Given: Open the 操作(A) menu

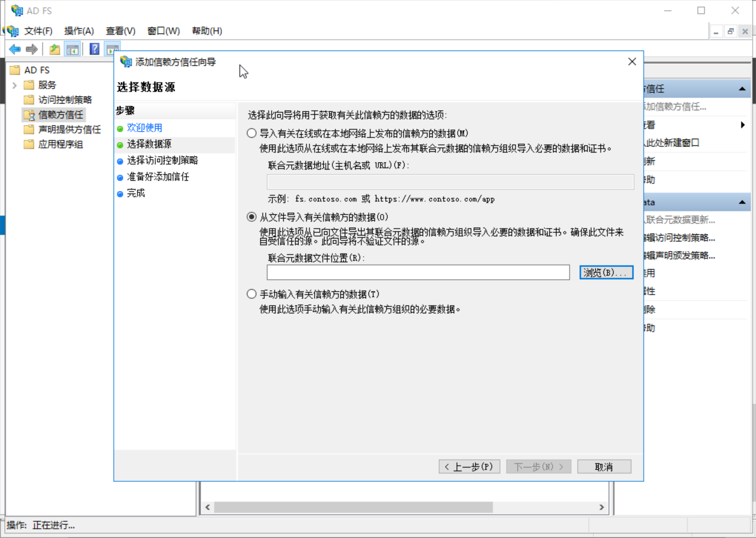Looking at the screenshot, I should click(x=79, y=31).
